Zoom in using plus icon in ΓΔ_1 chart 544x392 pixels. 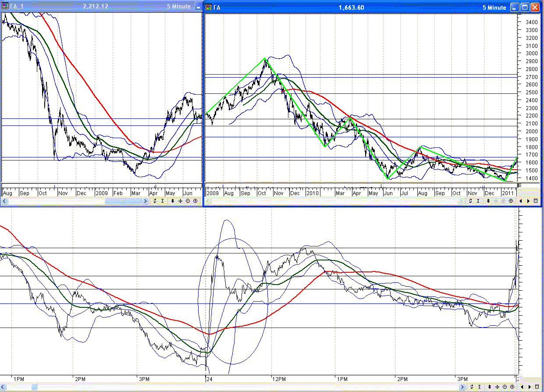[x=195, y=201]
